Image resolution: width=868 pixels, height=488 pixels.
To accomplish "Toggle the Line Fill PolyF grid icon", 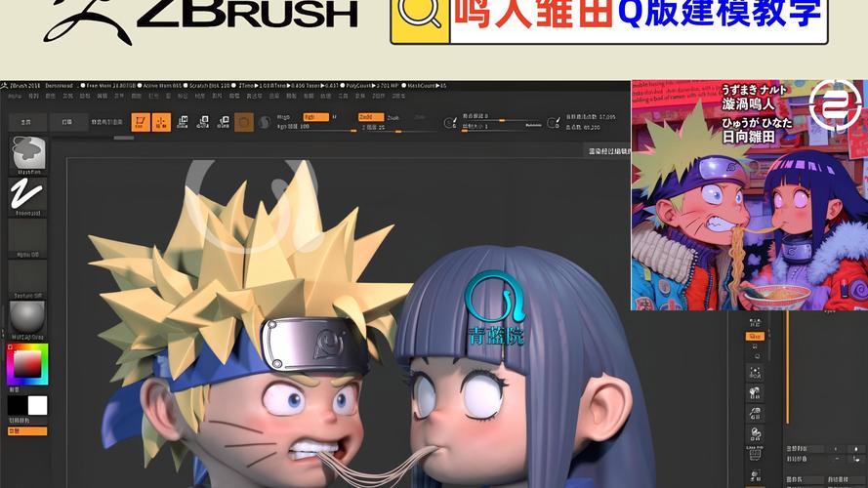I will tap(755, 453).
